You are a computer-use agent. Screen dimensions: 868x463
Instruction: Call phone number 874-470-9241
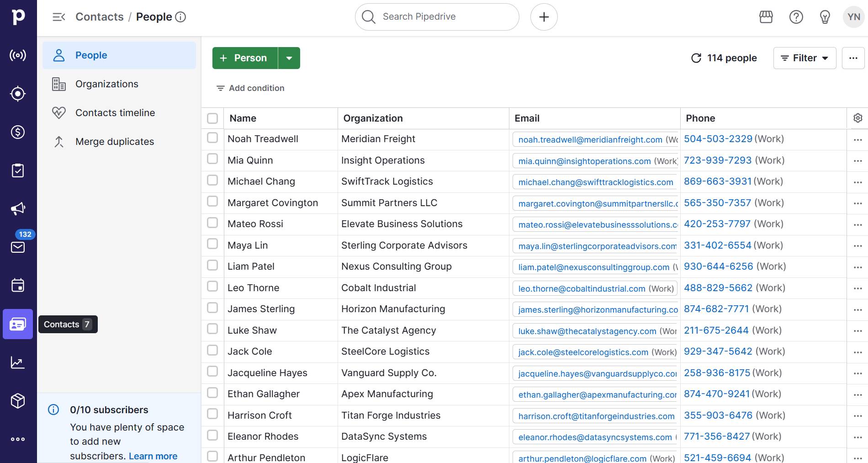point(717,394)
